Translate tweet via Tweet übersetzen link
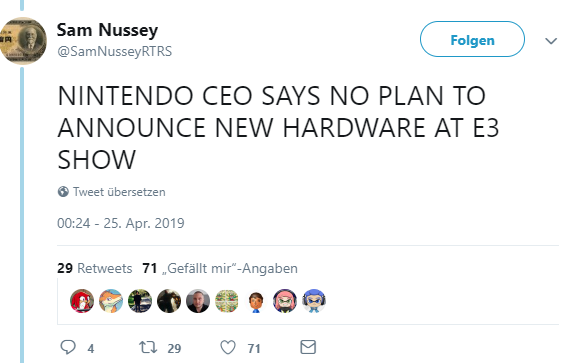Viewport: 572px width, 363px height. click(119, 192)
